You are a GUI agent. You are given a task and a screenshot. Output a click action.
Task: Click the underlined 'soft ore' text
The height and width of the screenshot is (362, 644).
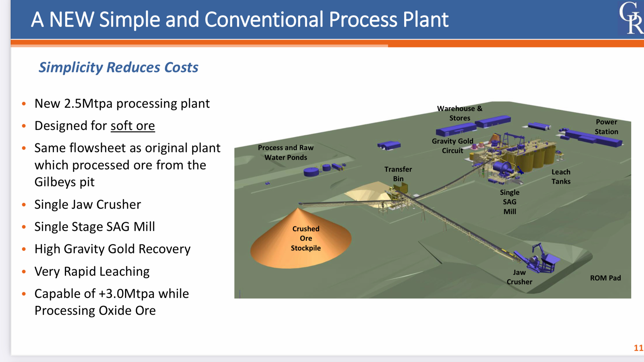tap(133, 126)
